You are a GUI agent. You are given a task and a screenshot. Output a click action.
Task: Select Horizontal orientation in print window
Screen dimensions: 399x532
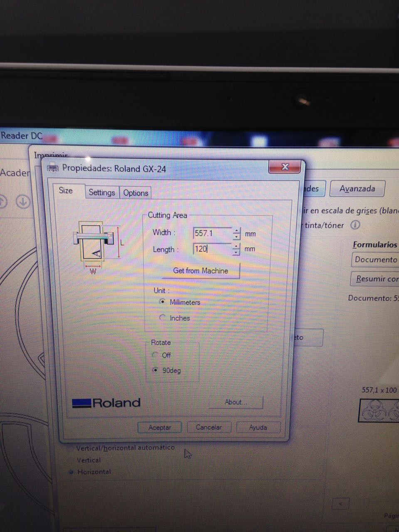pyautogui.click(x=71, y=472)
